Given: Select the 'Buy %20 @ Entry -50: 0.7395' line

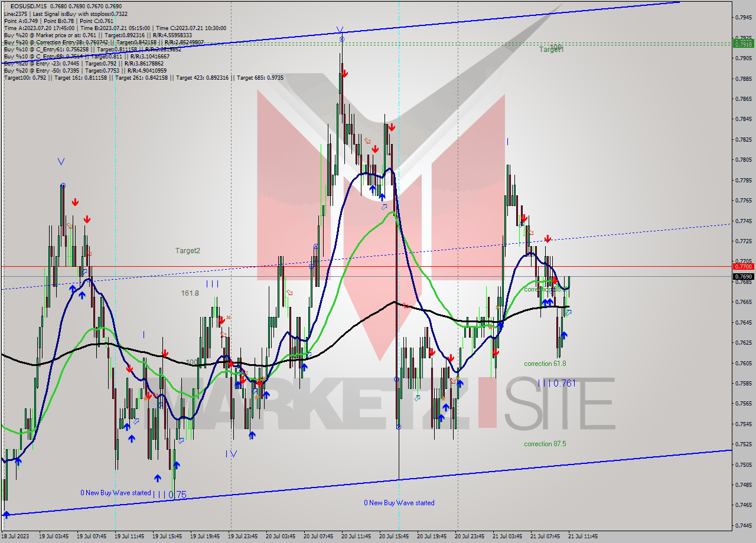Looking at the screenshot, I should (x=85, y=70).
